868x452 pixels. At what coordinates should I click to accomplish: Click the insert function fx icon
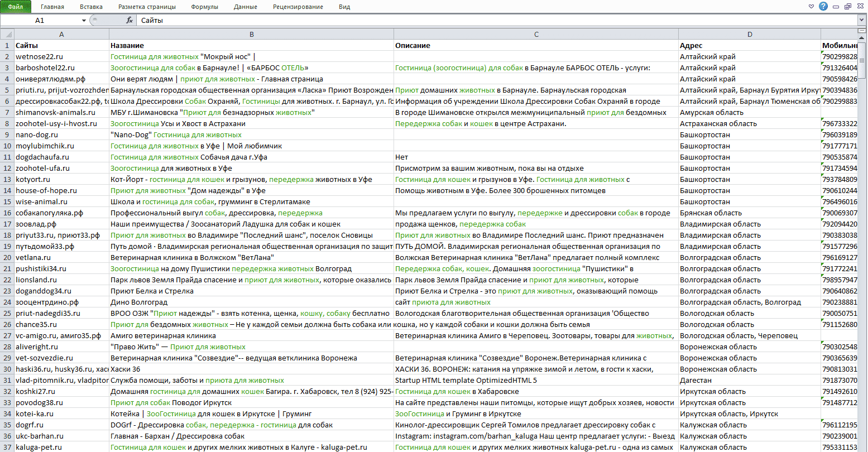[x=130, y=20]
